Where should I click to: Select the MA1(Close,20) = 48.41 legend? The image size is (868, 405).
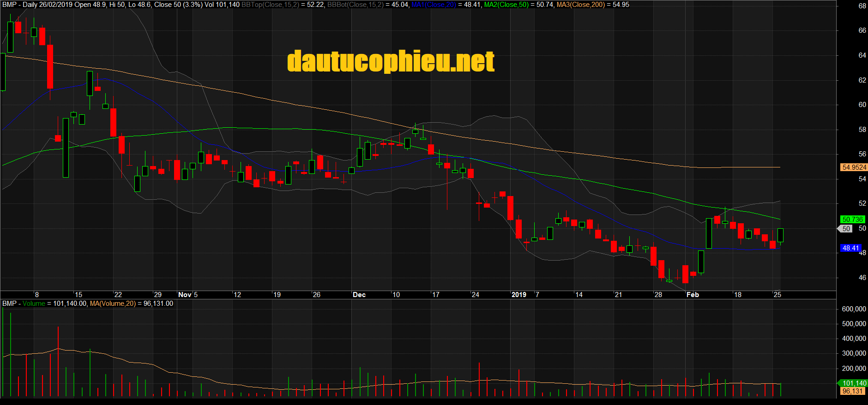tap(446, 5)
